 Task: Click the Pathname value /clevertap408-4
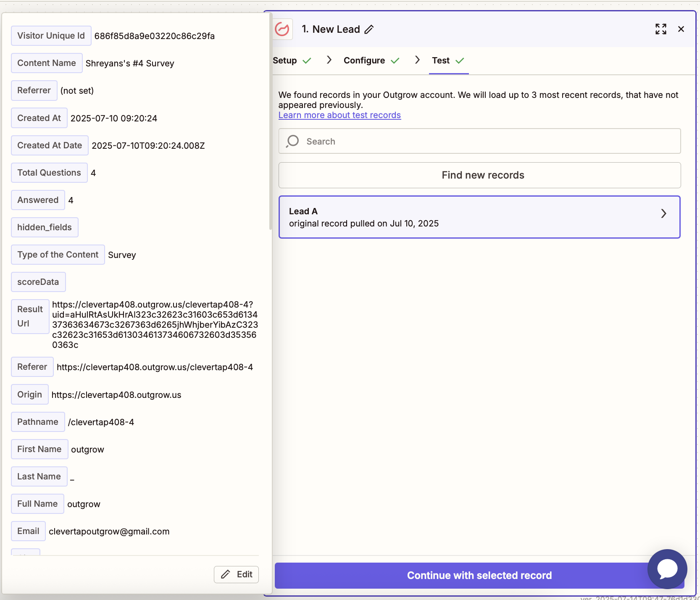(x=101, y=422)
